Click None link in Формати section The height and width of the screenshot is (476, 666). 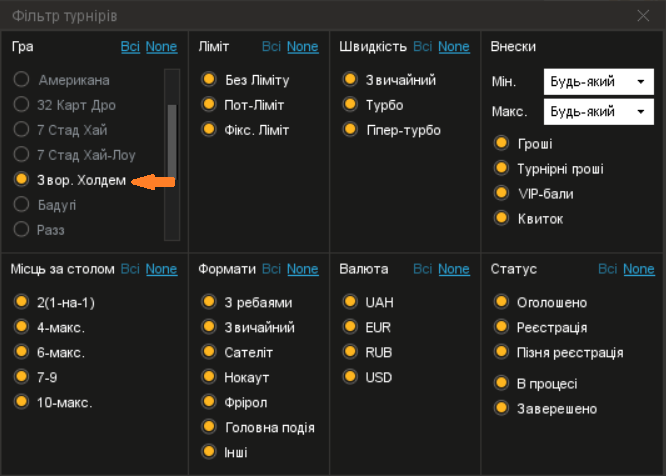point(302,269)
